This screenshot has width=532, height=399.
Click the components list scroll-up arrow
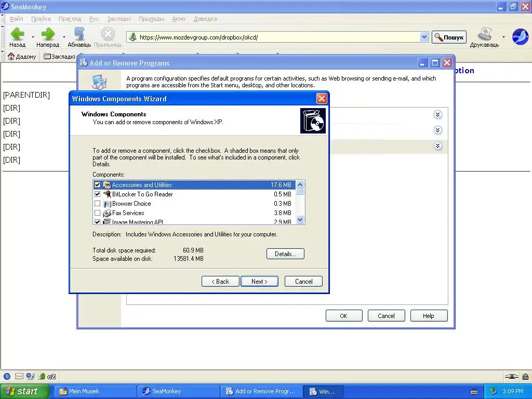pos(300,184)
